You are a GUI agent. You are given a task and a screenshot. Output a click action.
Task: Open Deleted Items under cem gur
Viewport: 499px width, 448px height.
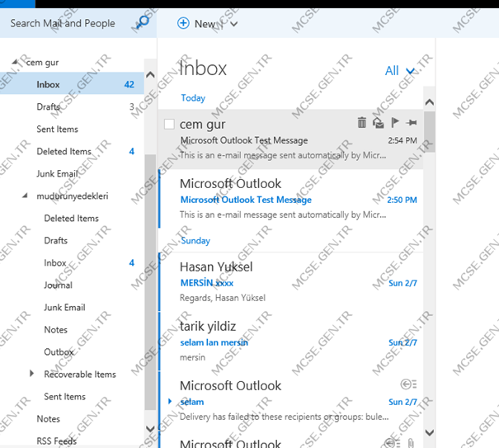pos(72,151)
